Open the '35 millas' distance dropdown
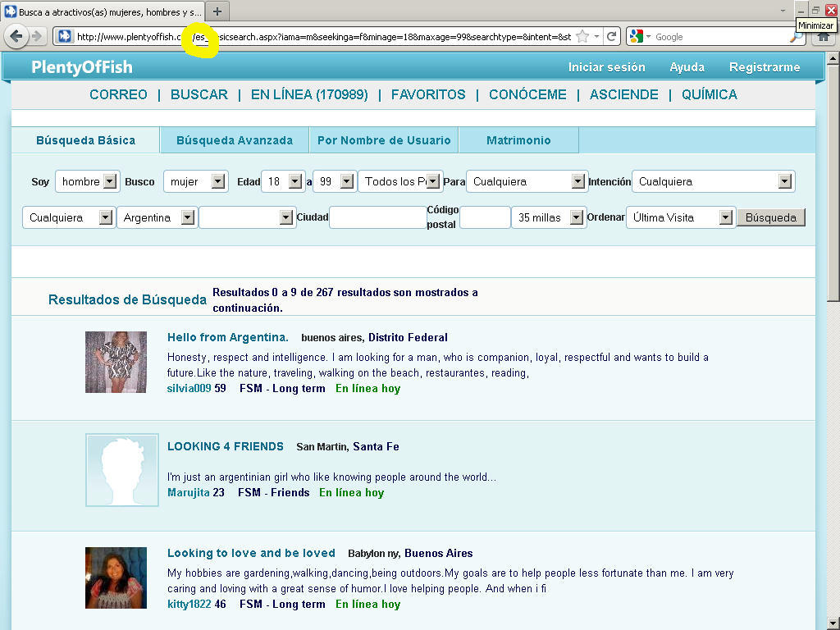The width and height of the screenshot is (840, 630). pyautogui.click(x=549, y=217)
